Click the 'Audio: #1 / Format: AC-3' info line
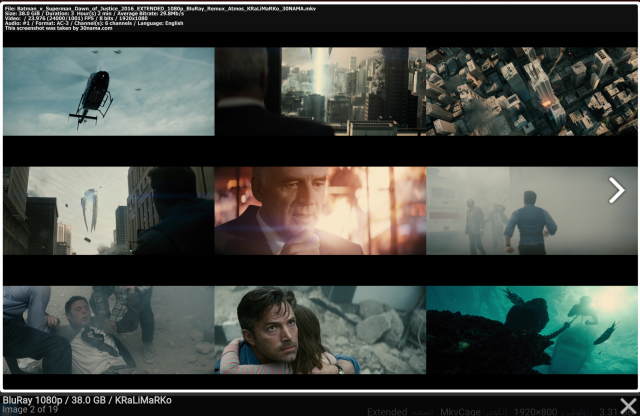Image resolution: width=640 pixels, height=416 pixels. (x=94, y=23)
